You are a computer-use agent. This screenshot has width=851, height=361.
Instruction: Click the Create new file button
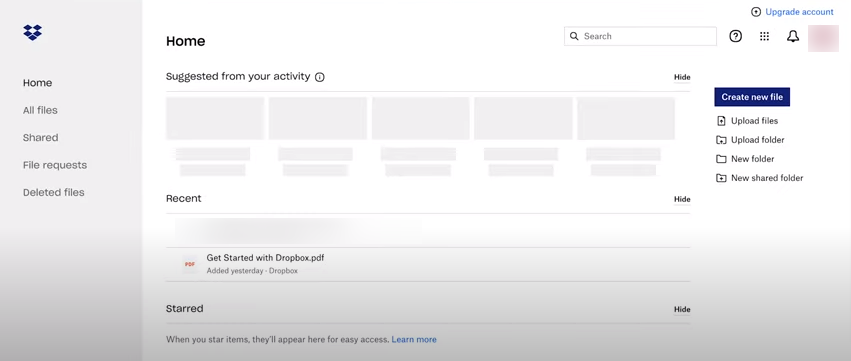coord(752,97)
